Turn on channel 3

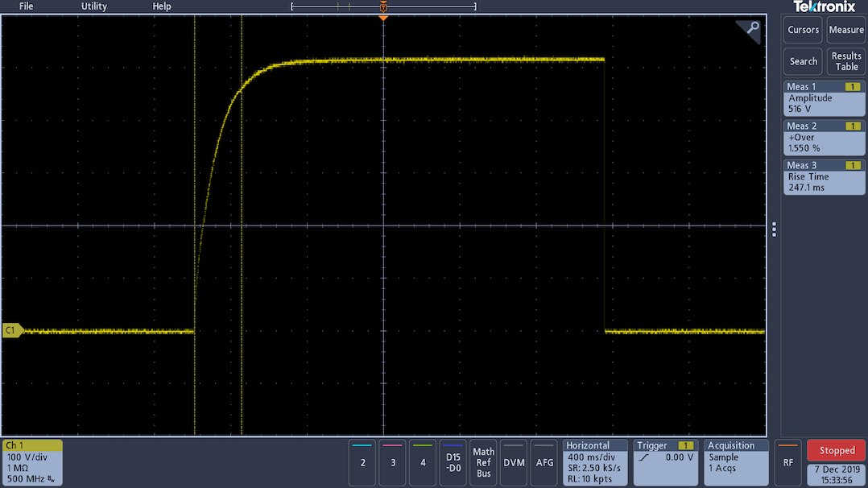(x=393, y=462)
